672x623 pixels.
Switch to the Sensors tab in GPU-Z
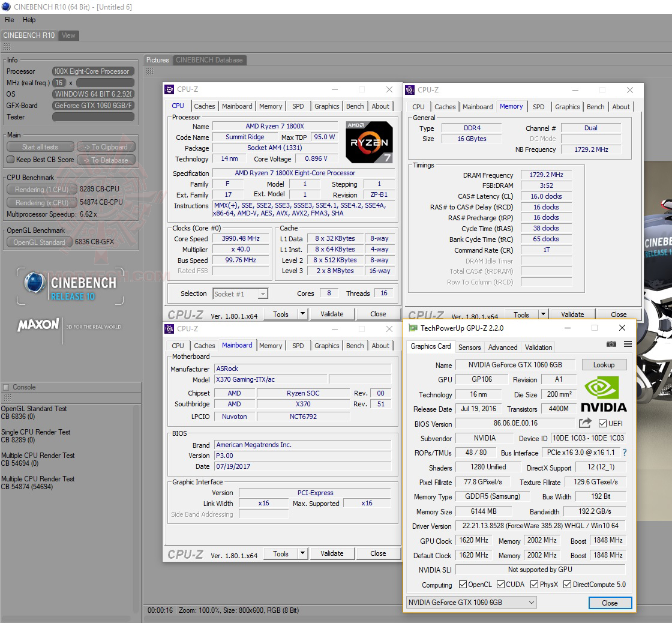pos(469,347)
